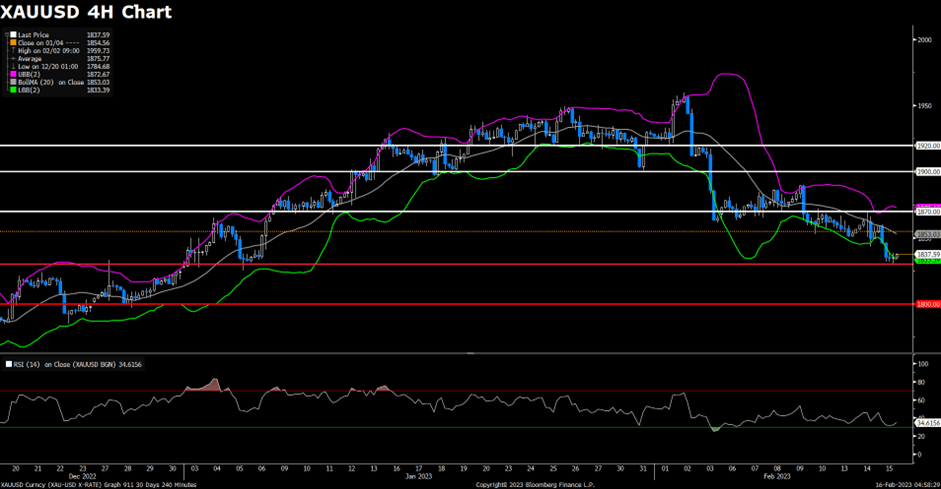Screen dimensions: 941x489
Task: Select the 1870.00 resistance line label
Action: tap(927, 212)
